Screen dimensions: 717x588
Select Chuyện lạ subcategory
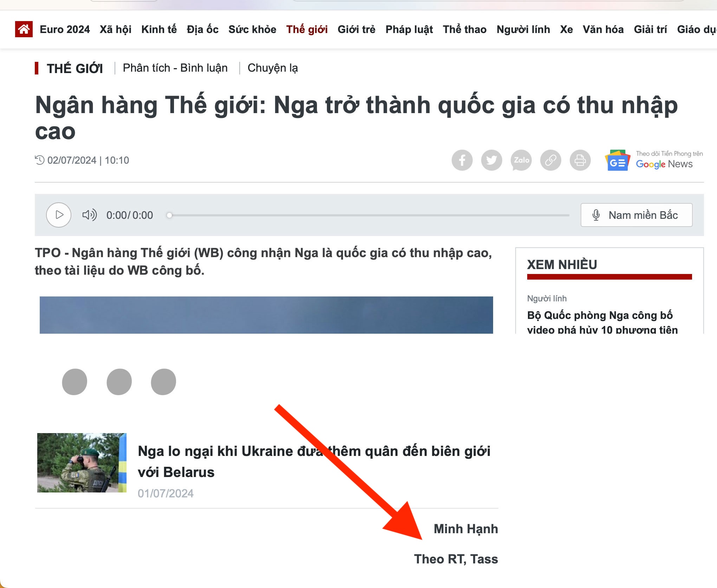[272, 68]
